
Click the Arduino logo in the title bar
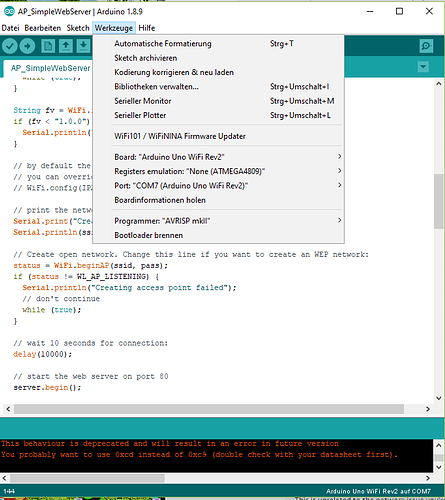click(x=9, y=11)
